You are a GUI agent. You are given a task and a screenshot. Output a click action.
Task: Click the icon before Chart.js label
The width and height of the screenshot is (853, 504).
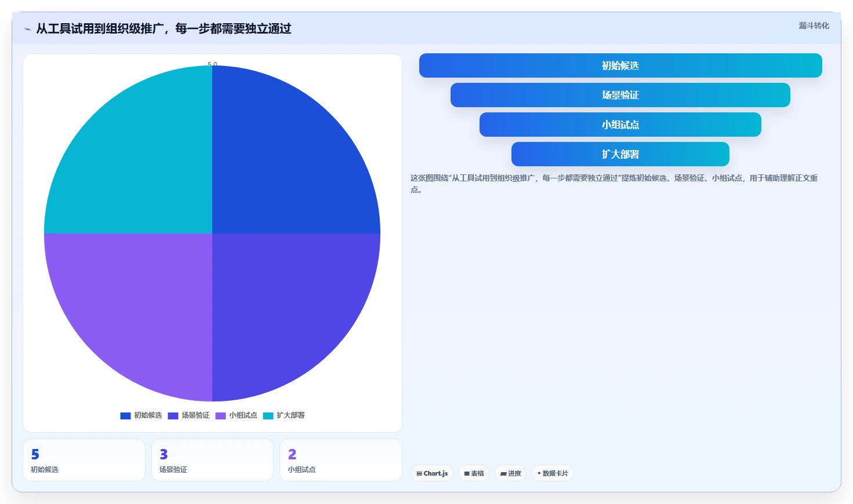419,474
